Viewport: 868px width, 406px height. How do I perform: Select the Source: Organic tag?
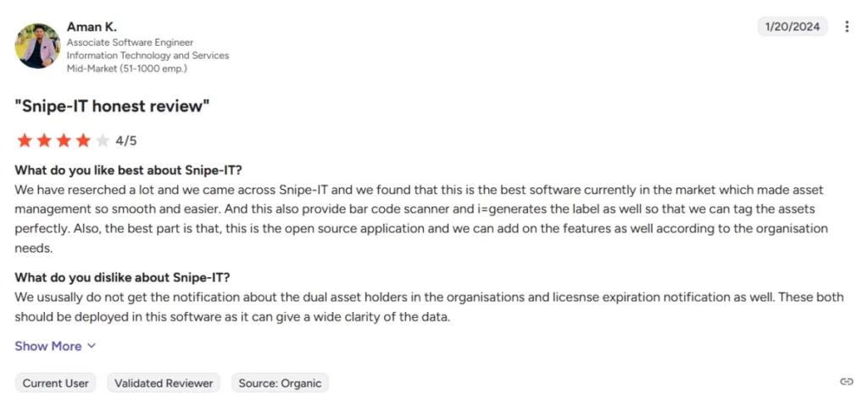point(280,383)
